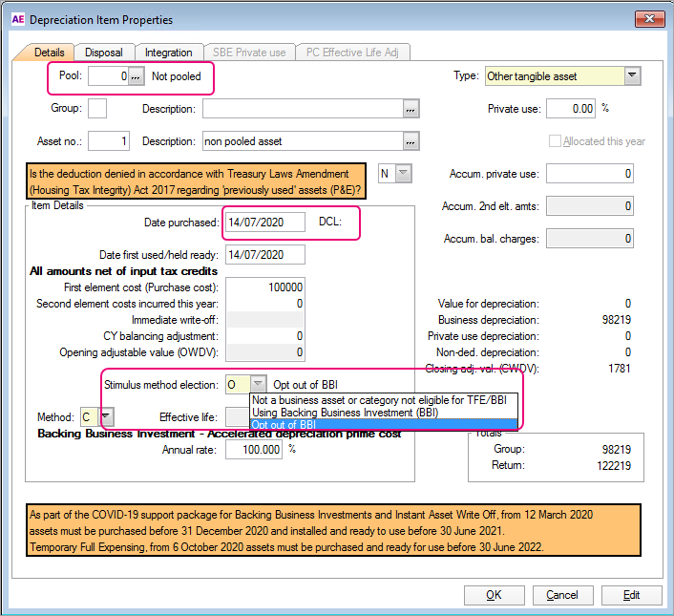Close the Depreciation Item Properties dialog
674x616 pixels.
coord(650,19)
